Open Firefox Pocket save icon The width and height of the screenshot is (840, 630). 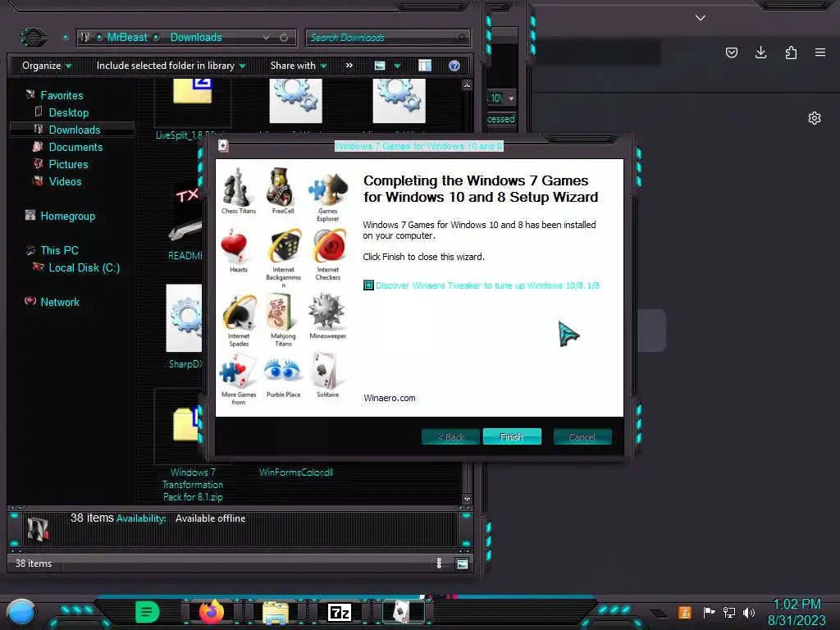731,52
